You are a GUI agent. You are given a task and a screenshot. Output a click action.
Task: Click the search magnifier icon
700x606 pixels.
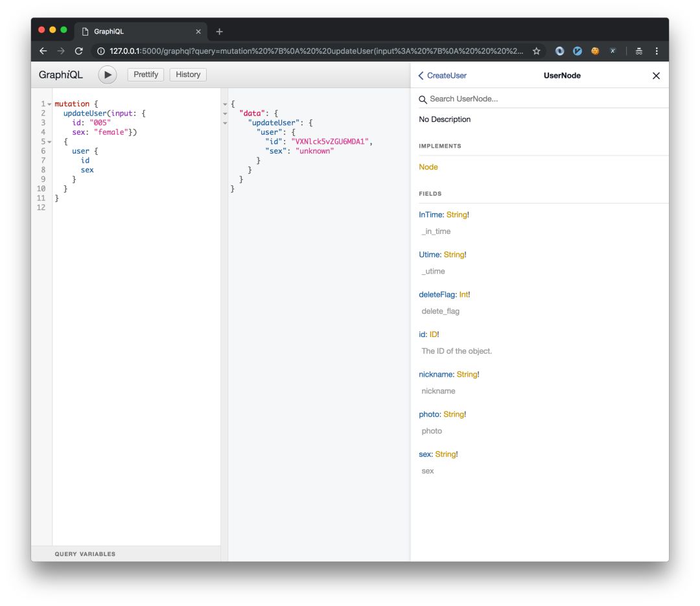pyautogui.click(x=423, y=99)
